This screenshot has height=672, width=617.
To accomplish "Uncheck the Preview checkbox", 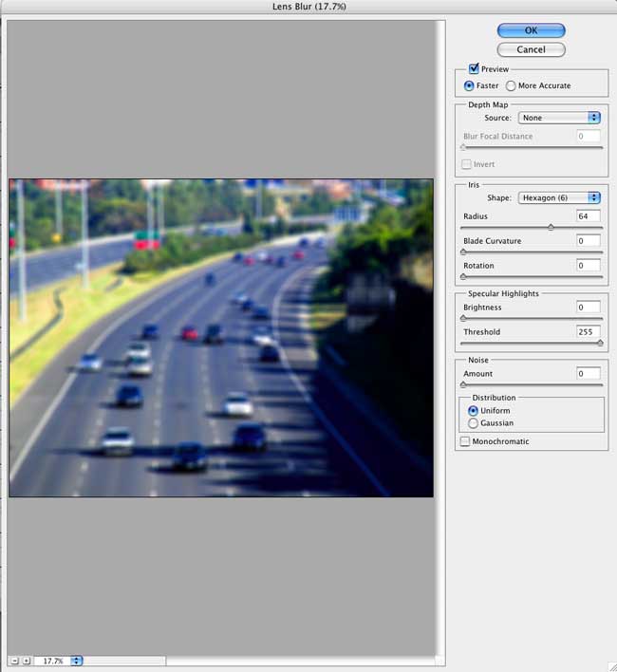I will [x=474, y=69].
